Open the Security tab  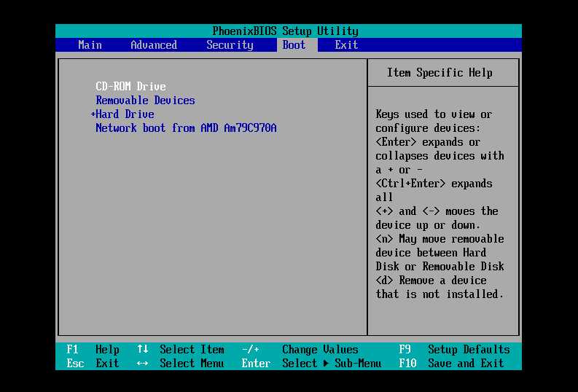click(x=230, y=45)
